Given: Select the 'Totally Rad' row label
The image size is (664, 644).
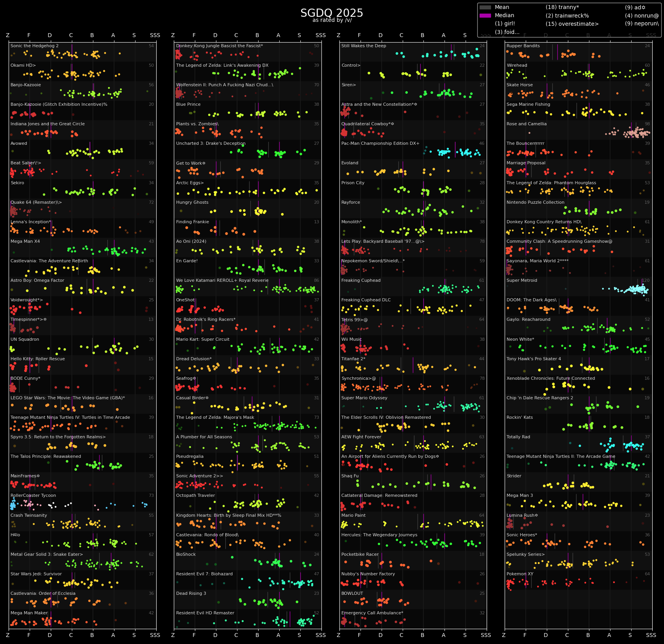Looking at the screenshot, I should (x=518, y=437).
